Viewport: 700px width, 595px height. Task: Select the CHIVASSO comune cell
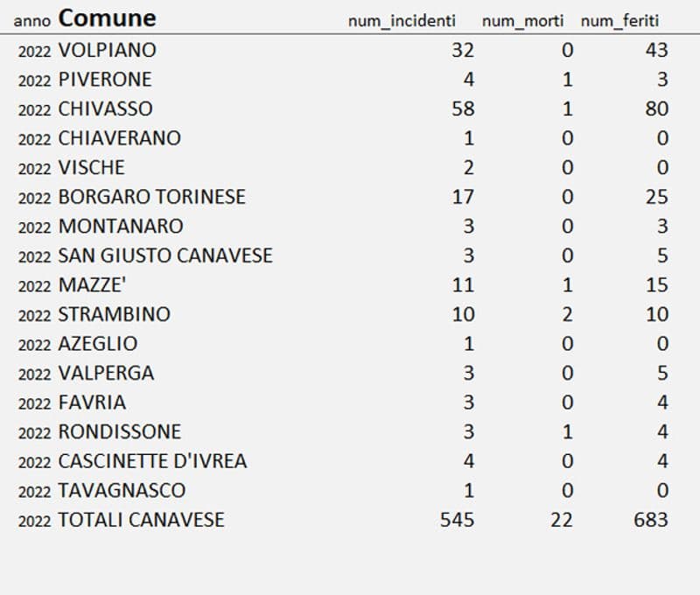click(105, 108)
